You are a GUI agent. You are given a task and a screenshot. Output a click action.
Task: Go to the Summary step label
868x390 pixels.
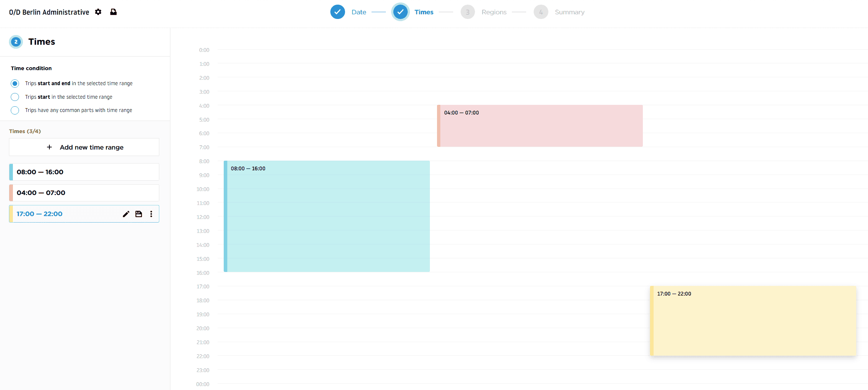[x=569, y=12]
